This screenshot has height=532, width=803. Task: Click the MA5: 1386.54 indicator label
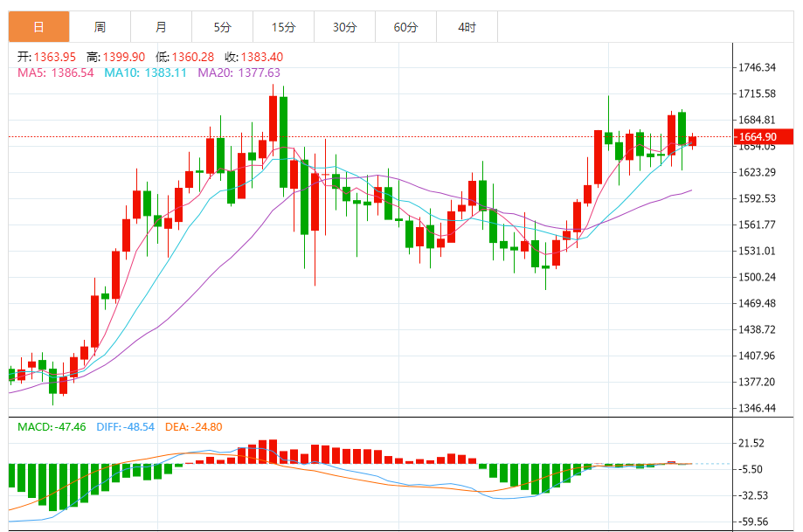[55, 73]
